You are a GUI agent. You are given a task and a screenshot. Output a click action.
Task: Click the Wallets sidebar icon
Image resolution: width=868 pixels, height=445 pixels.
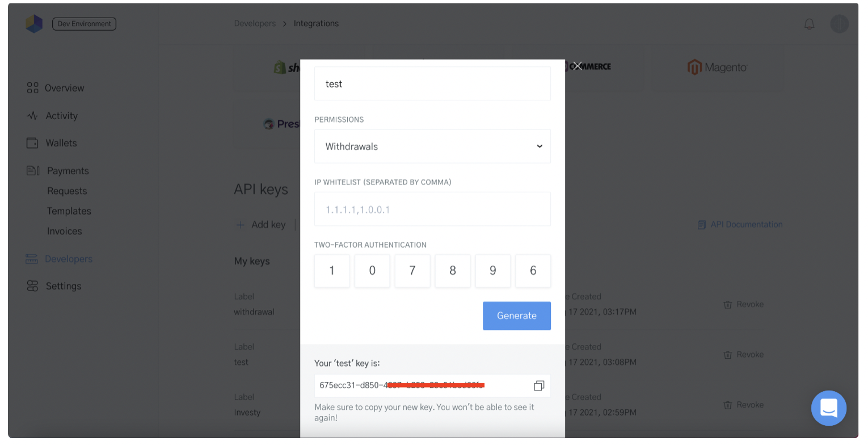[32, 143]
